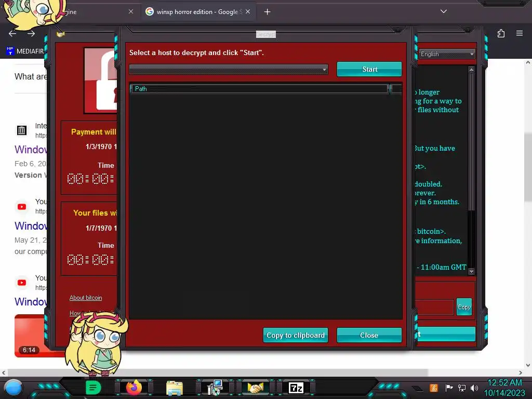Image resolution: width=532 pixels, height=399 pixels.
Task: Click the Copy button beside address field
Action: click(x=464, y=307)
